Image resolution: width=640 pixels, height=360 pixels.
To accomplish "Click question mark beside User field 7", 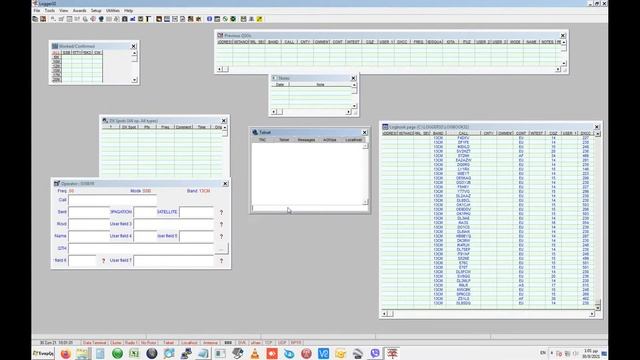I will click(221, 260).
